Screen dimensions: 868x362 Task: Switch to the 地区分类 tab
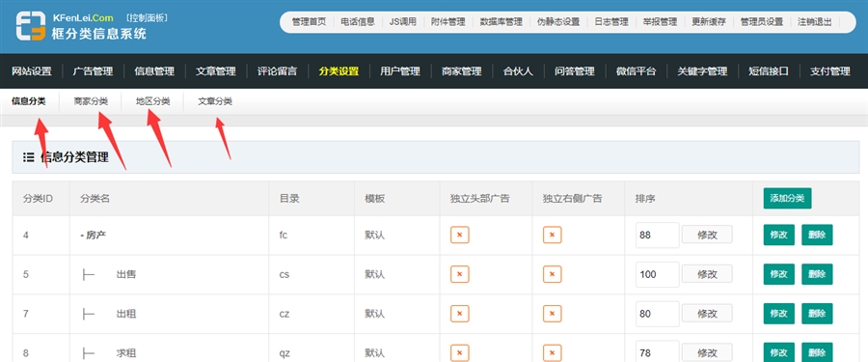(152, 101)
